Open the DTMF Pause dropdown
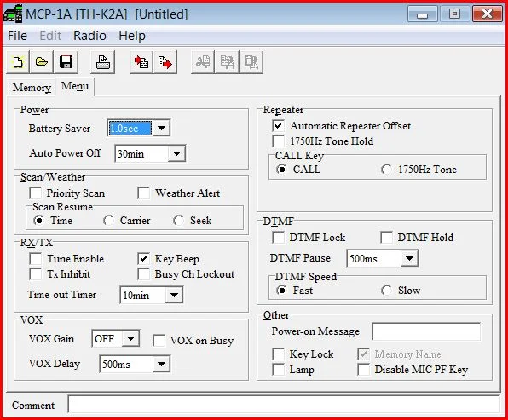The width and height of the screenshot is (508, 420). [x=409, y=258]
